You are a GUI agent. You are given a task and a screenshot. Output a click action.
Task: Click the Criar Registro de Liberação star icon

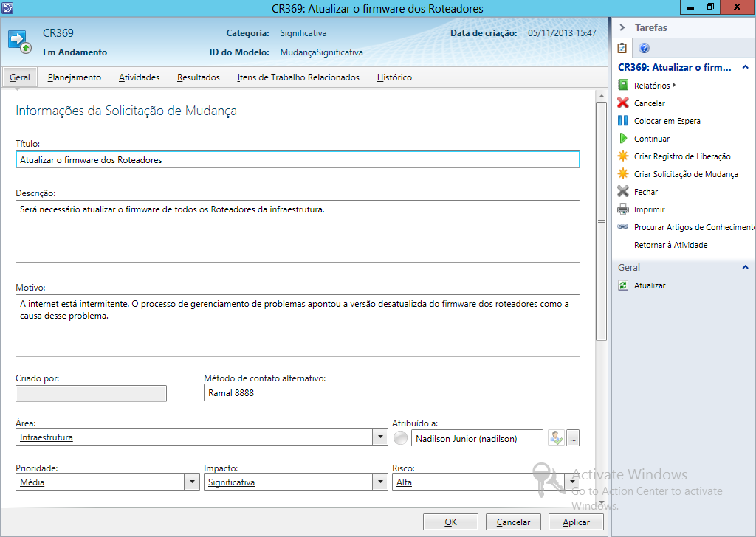click(623, 156)
